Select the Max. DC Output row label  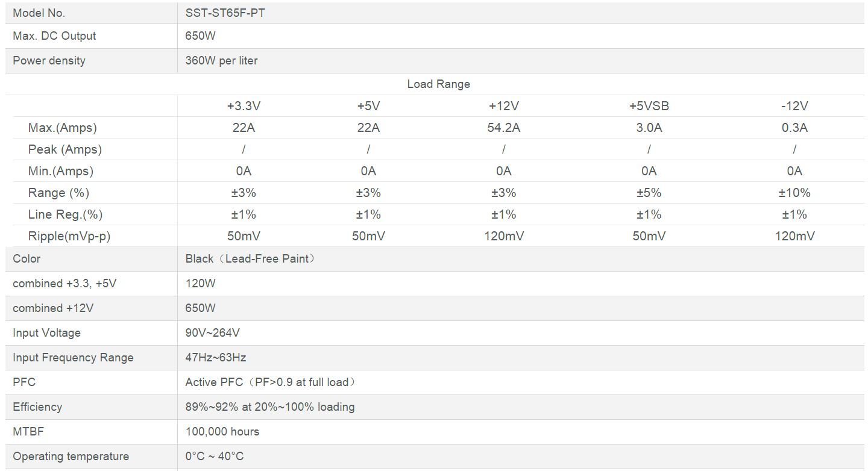(54, 36)
